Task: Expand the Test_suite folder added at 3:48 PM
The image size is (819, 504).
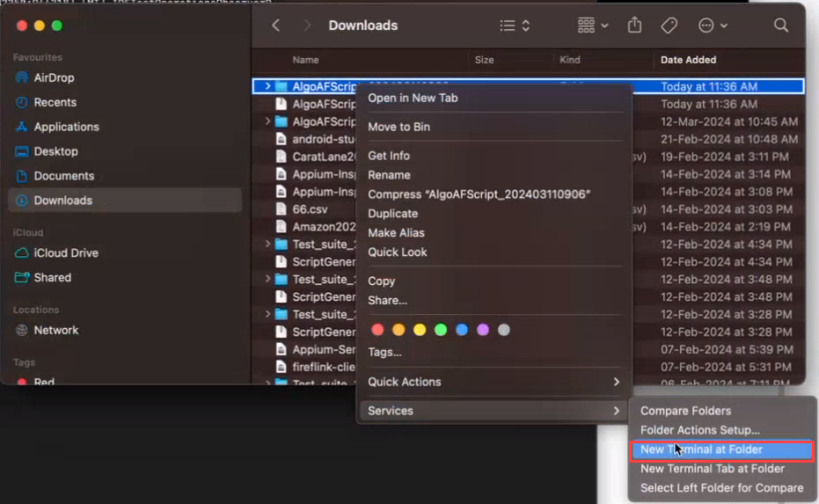Action: click(267, 280)
